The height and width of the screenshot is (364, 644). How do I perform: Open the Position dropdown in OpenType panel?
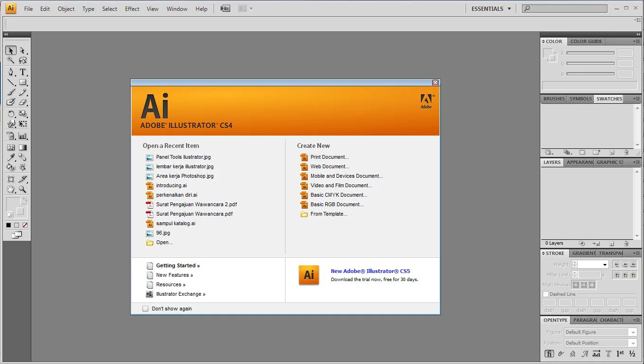(x=600, y=343)
